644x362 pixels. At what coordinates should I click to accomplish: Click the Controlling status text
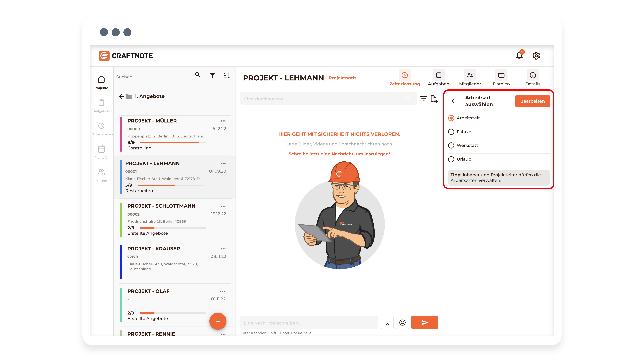(139, 148)
